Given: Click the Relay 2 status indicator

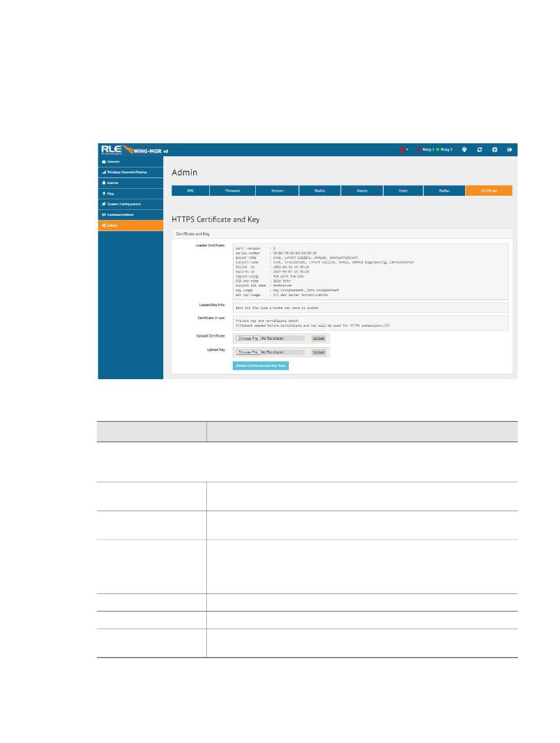Looking at the screenshot, I should pyautogui.click(x=444, y=150).
